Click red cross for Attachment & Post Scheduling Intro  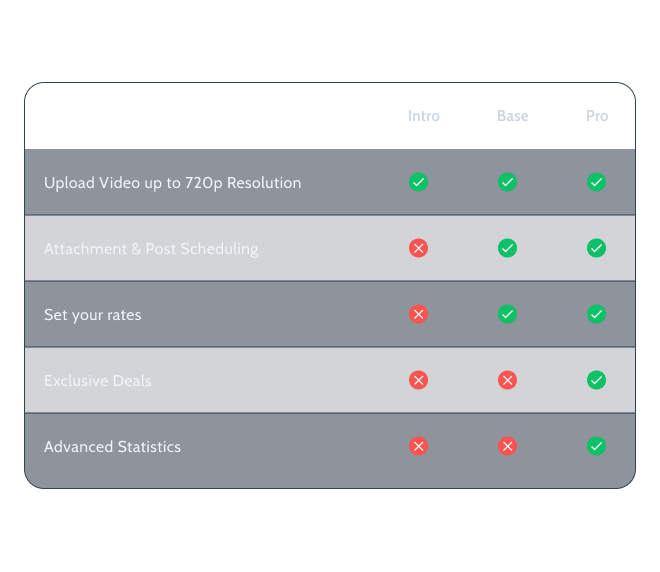coord(418,248)
